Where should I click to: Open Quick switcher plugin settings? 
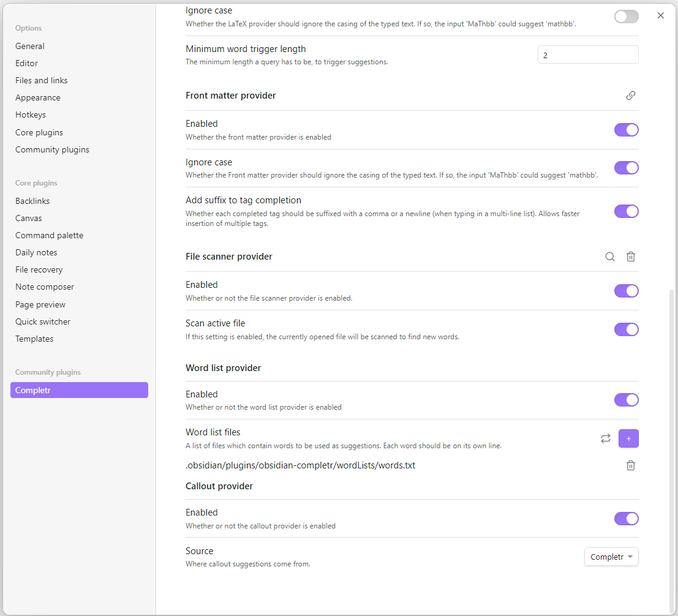[79, 321]
